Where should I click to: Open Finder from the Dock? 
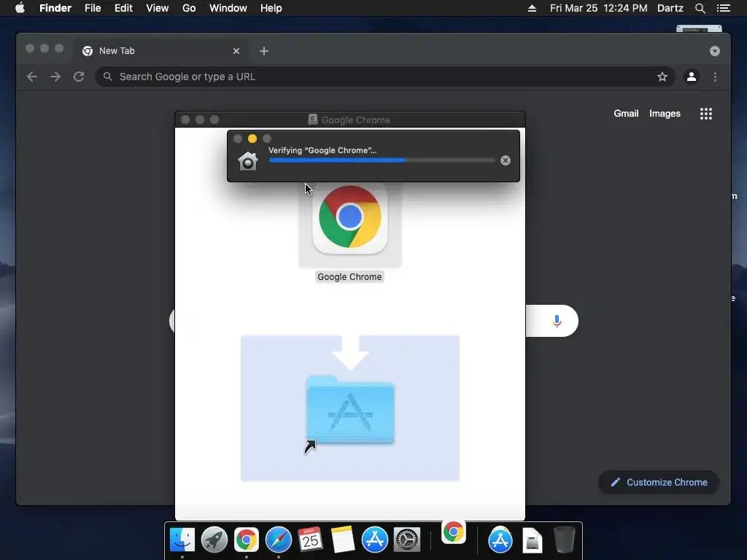click(182, 540)
